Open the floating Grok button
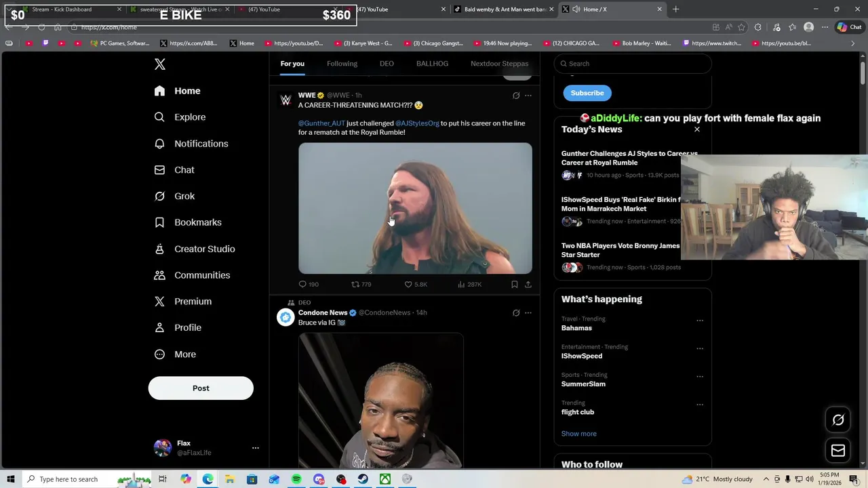The width and height of the screenshot is (868, 488). coord(838,420)
